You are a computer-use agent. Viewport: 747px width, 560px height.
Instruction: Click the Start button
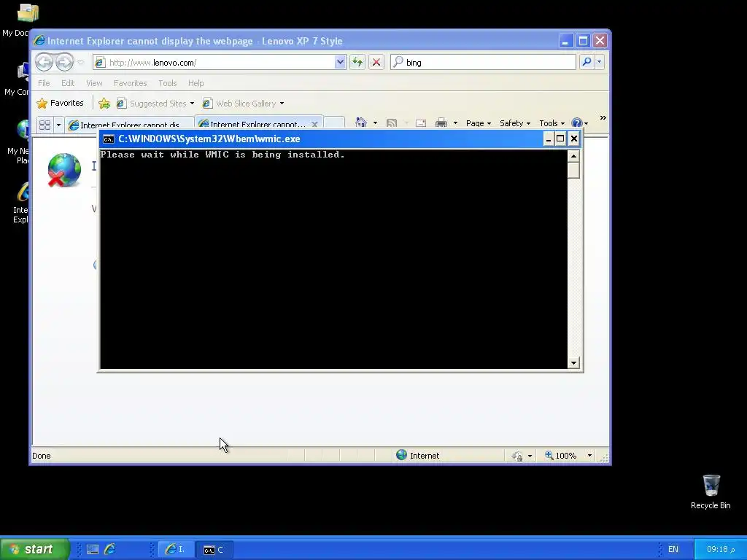[34, 549]
